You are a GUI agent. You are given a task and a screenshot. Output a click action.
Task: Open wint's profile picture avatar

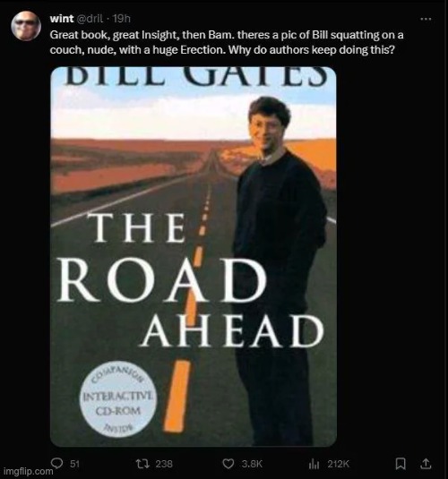click(26, 26)
